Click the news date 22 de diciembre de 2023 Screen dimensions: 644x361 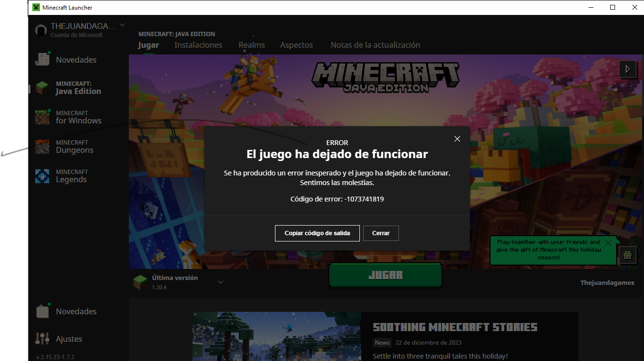[428, 343]
